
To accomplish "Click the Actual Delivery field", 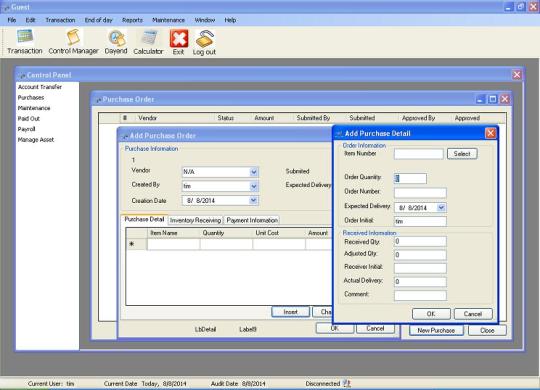I will [420, 281].
